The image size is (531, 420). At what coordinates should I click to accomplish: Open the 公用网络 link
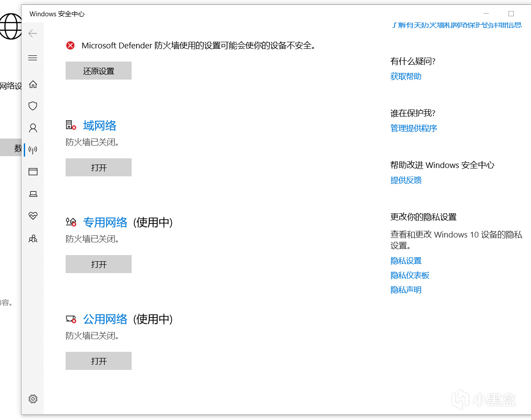coord(105,319)
